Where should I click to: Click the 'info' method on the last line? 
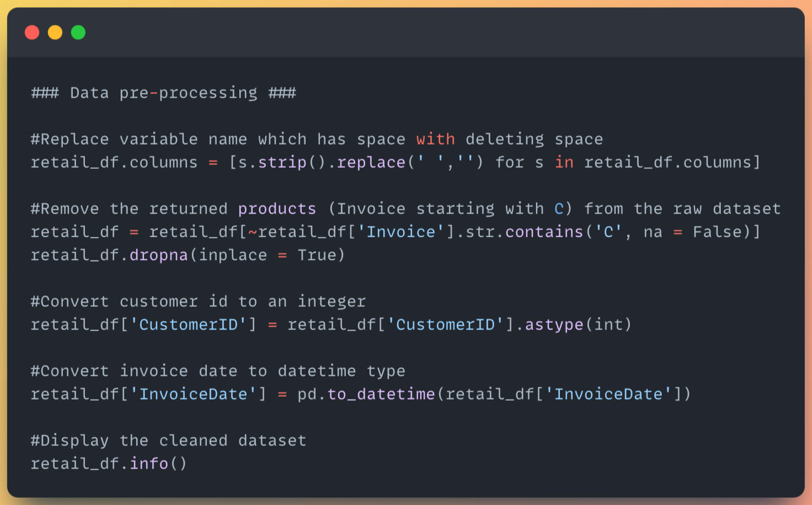point(149,464)
